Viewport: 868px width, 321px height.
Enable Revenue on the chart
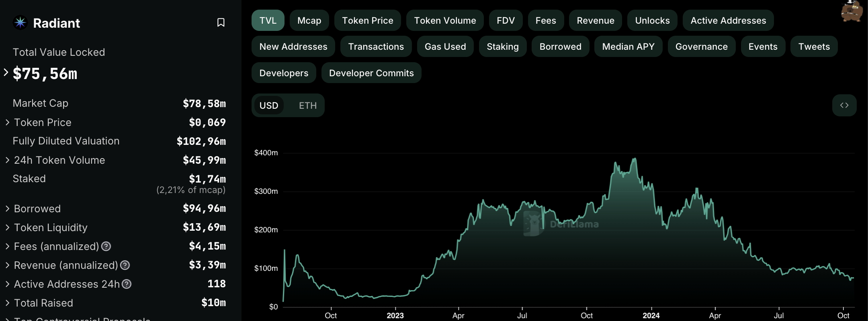[x=596, y=20]
